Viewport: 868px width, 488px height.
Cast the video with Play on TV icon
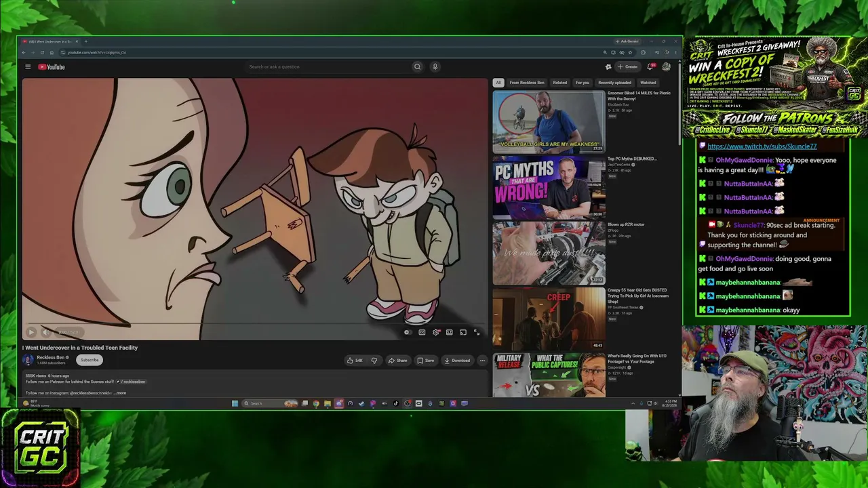462,332
